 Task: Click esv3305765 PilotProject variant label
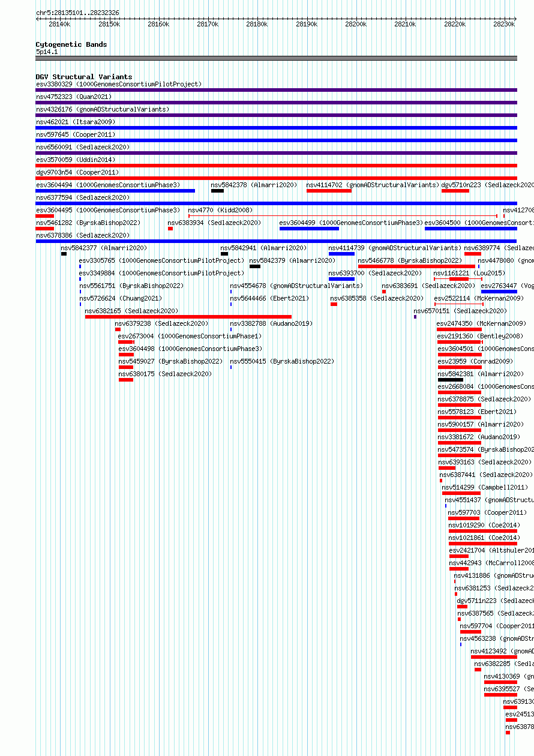tap(162, 260)
